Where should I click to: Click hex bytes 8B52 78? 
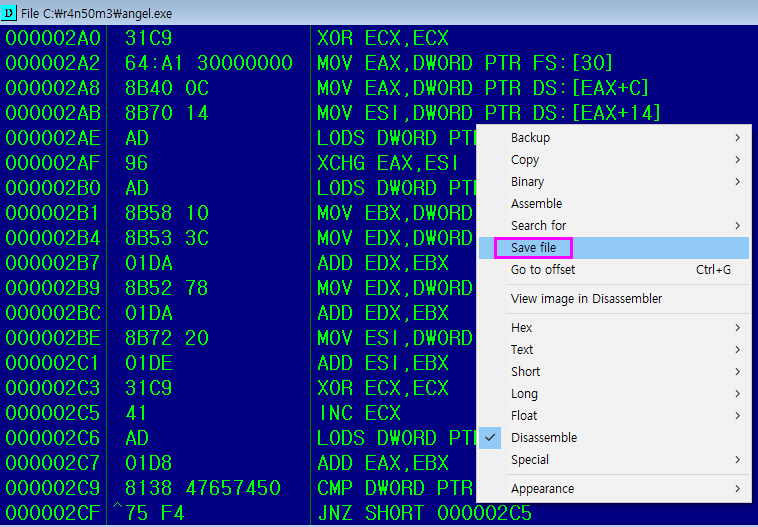167,289
